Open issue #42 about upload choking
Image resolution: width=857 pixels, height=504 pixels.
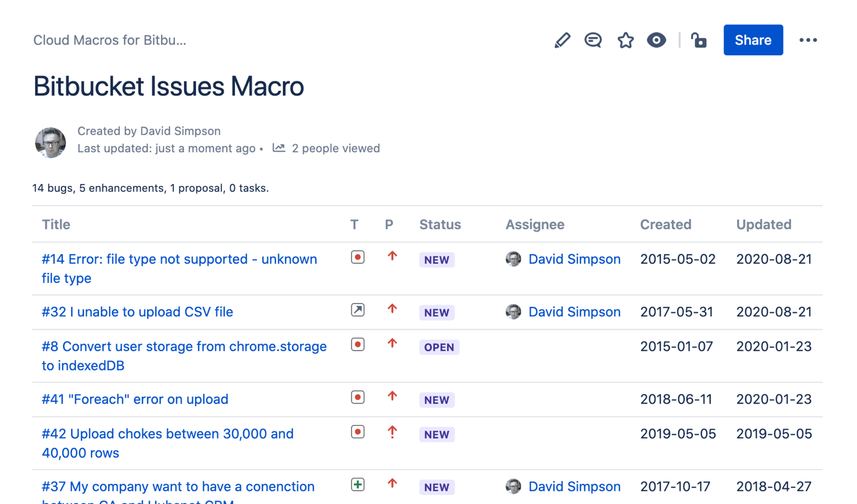tap(167, 443)
